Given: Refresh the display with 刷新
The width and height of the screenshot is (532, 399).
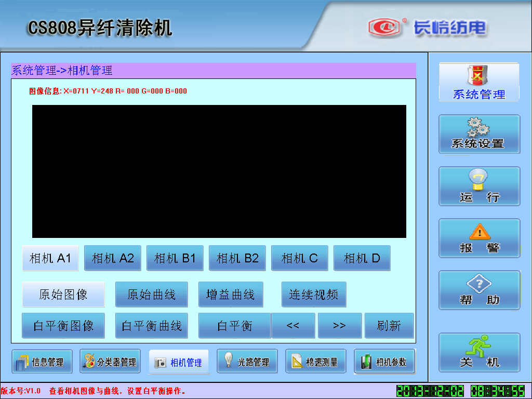Looking at the screenshot, I should (x=388, y=325).
